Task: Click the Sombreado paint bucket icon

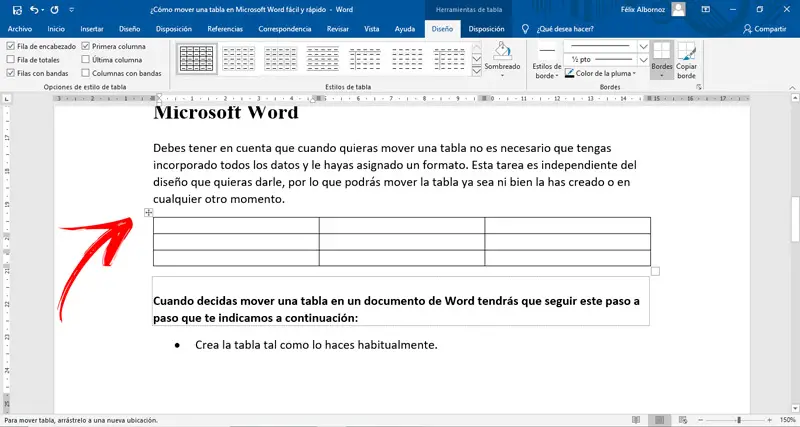Action: click(x=502, y=51)
